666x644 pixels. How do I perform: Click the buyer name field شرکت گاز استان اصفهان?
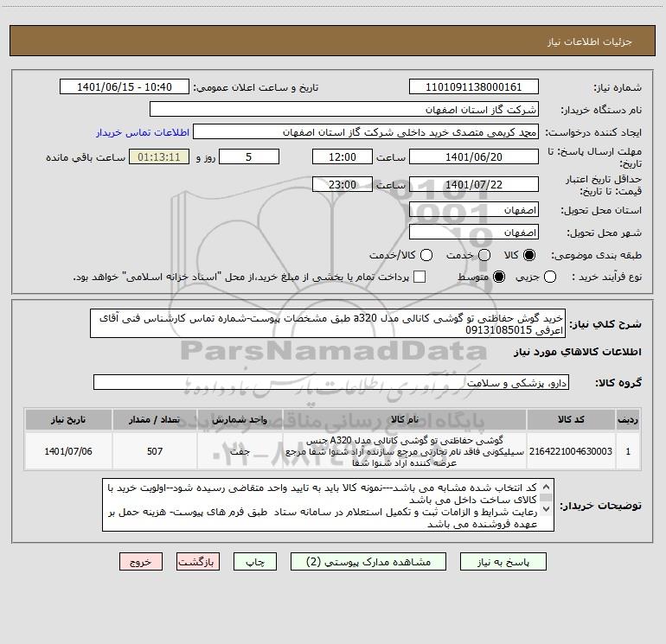point(344,109)
